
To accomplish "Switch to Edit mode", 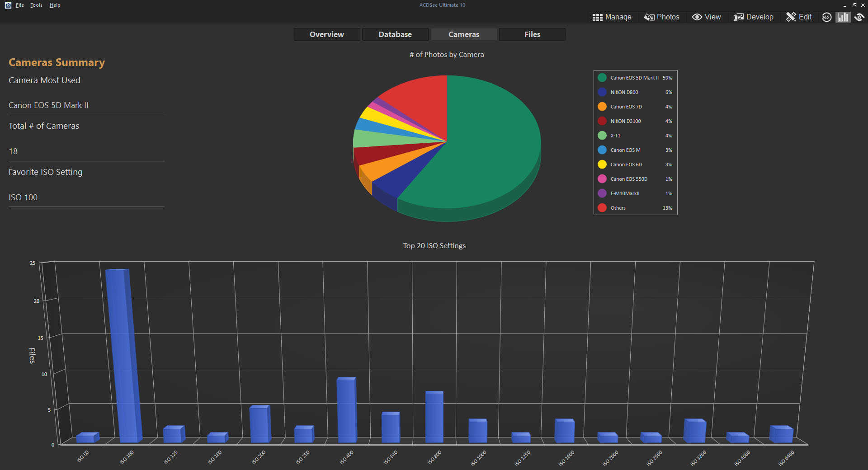I will click(x=799, y=17).
